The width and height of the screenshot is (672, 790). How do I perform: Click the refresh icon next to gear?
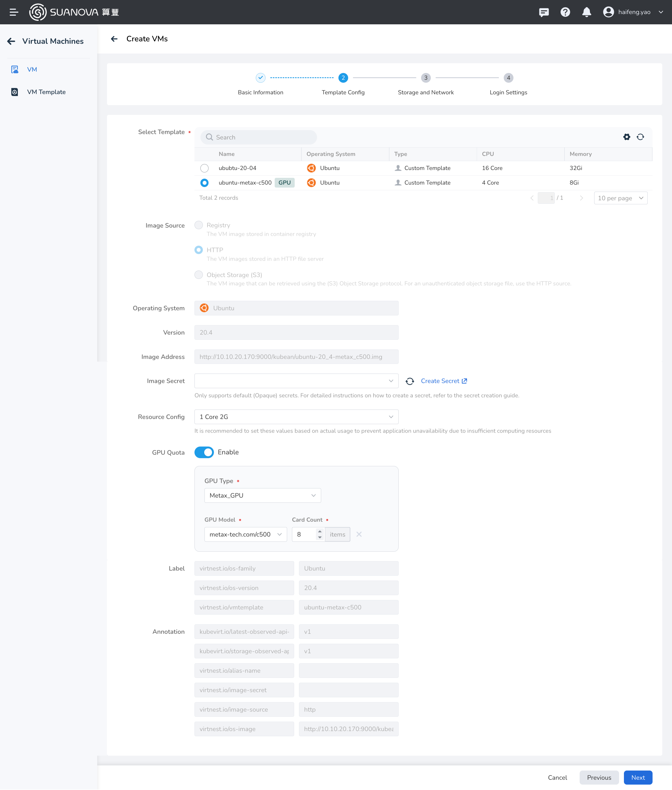(x=640, y=137)
